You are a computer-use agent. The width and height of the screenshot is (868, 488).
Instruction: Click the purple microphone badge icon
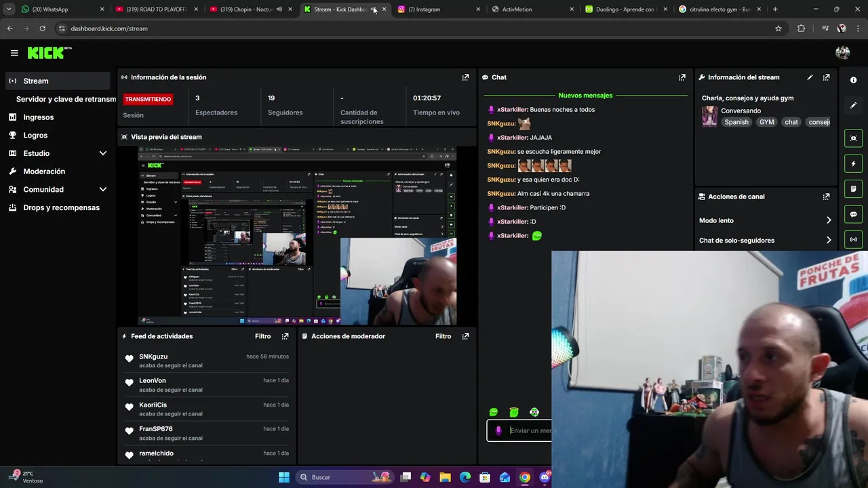[x=498, y=430]
